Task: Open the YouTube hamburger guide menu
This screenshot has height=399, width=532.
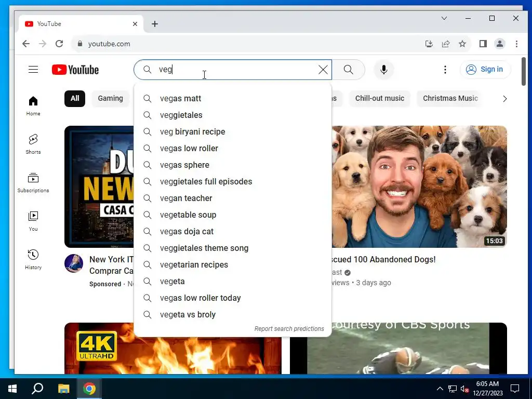Action: pos(33,70)
